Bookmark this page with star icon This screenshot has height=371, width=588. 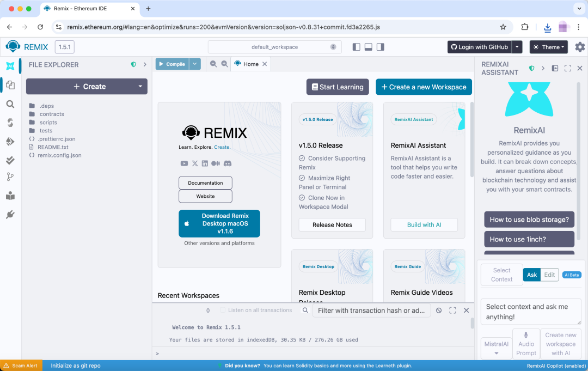pos(503,27)
